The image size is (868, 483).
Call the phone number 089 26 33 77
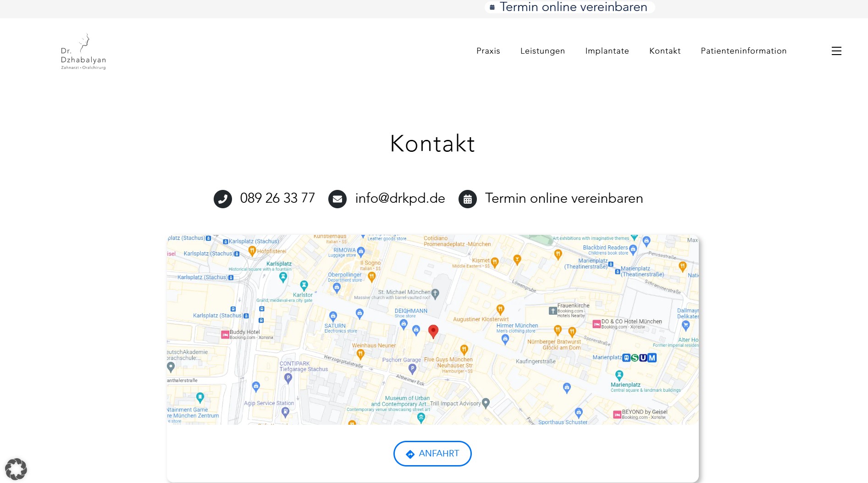pyautogui.click(x=277, y=198)
